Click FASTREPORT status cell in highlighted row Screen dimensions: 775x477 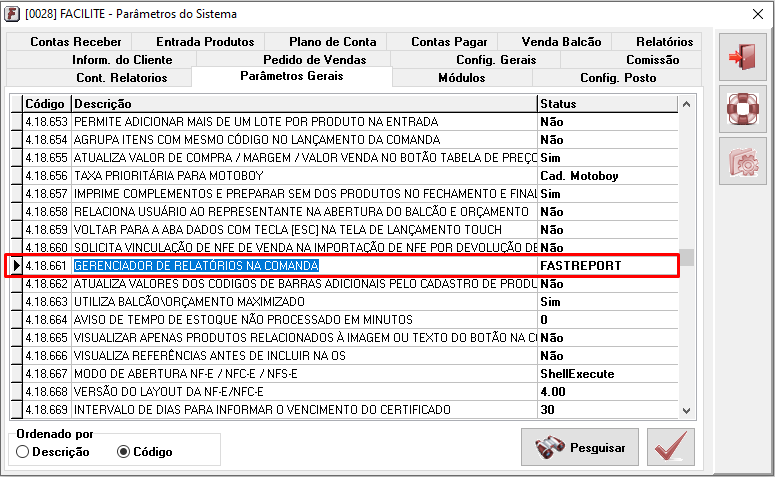point(606,266)
